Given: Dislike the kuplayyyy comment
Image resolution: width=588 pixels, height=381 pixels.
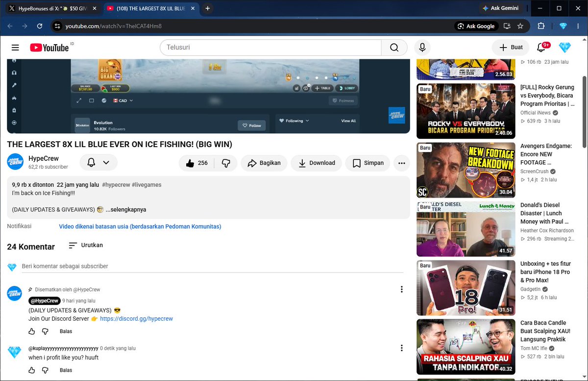Looking at the screenshot, I should [45, 370].
